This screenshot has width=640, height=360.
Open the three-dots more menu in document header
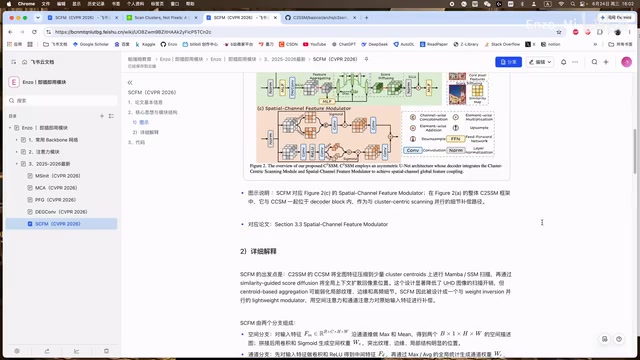pyautogui.click(x=575, y=62)
